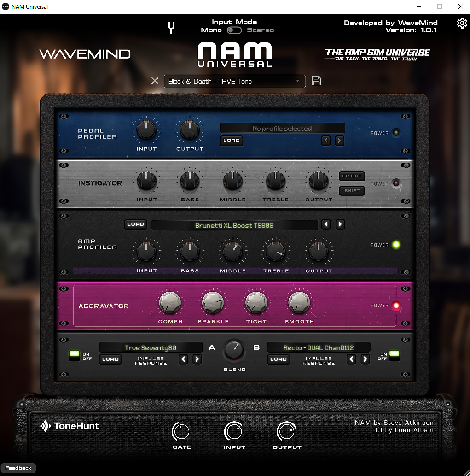This screenshot has width=470, height=476.
Task: Click LOAD in Amp Profiler
Action: (135, 224)
